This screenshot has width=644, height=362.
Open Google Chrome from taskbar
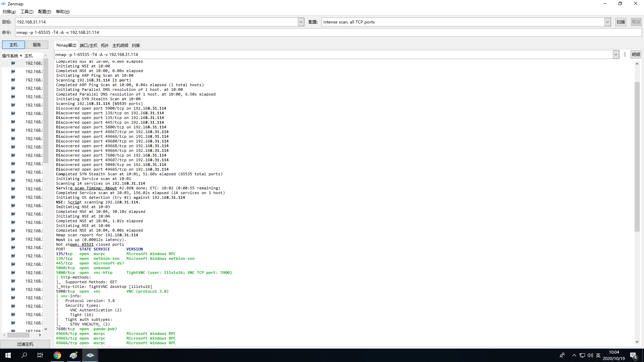coord(57,355)
